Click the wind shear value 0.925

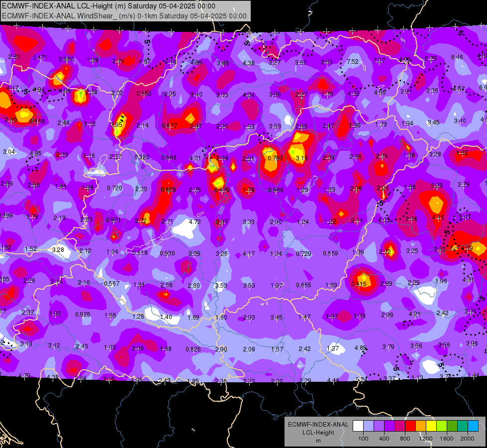click(x=83, y=314)
